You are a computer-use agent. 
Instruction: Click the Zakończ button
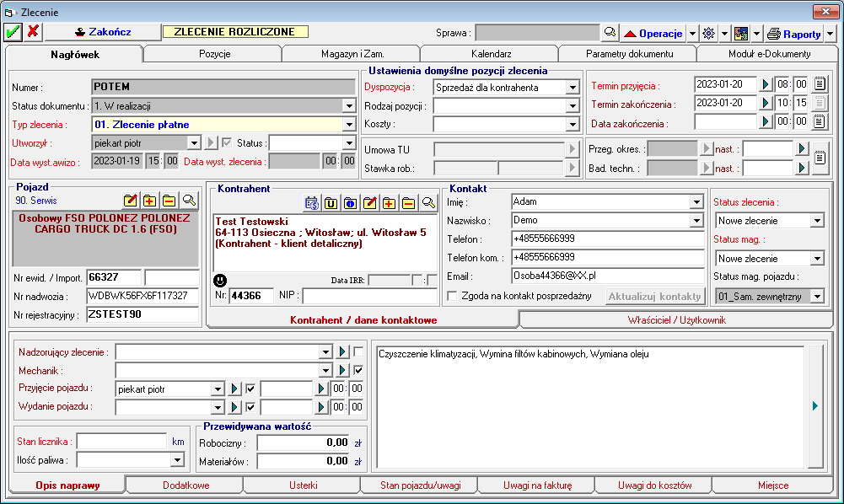pos(103,32)
